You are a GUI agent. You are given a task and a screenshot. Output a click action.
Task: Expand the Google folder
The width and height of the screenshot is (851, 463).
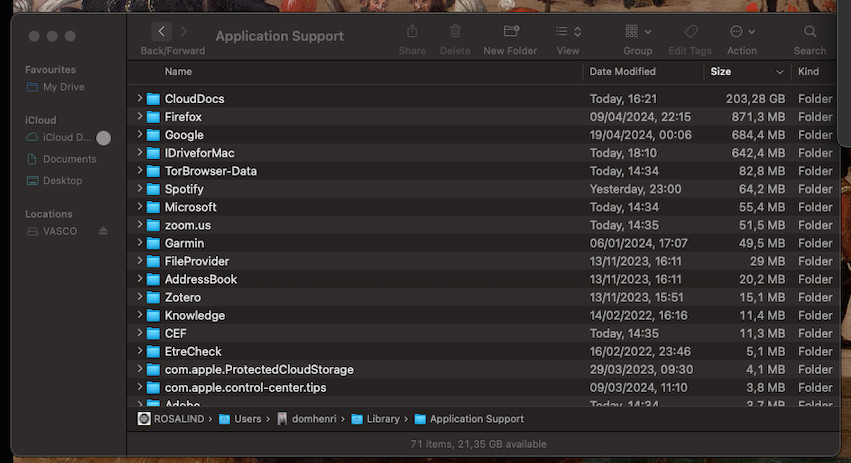point(139,134)
